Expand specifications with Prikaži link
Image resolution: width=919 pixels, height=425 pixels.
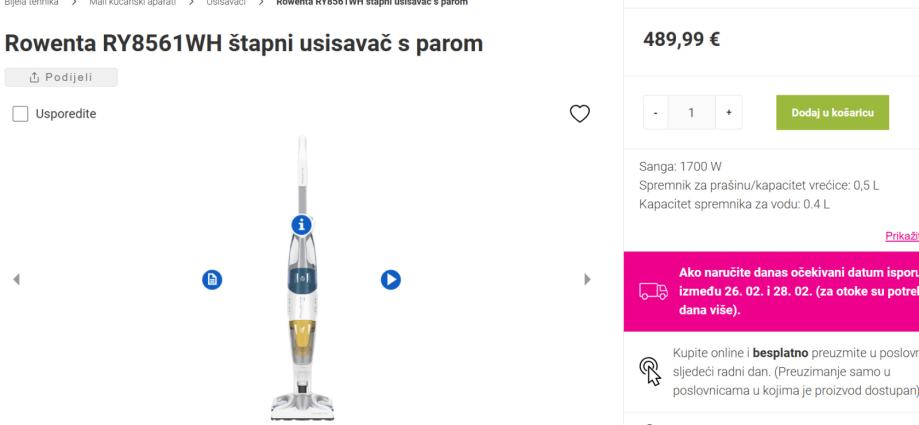click(902, 235)
